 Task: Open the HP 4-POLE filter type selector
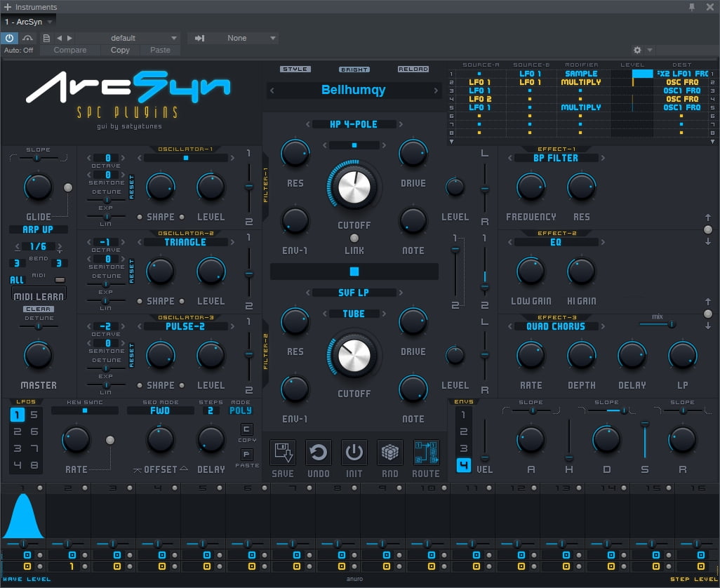click(354, 124)
